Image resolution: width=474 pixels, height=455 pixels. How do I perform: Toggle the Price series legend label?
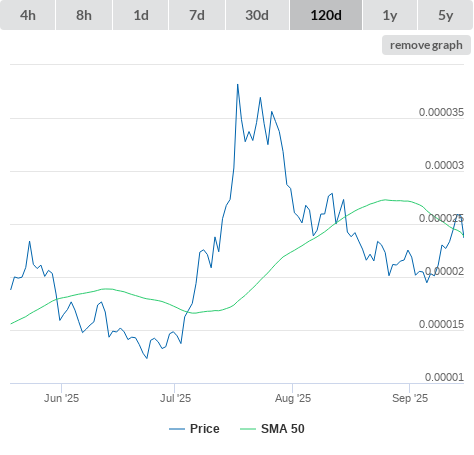coord(205,429)
